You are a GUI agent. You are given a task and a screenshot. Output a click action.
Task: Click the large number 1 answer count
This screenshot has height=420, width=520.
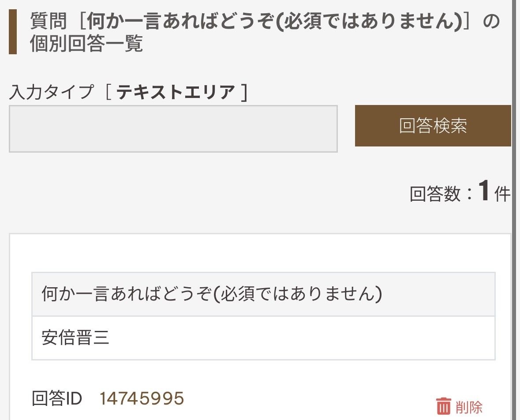(484, 192)
